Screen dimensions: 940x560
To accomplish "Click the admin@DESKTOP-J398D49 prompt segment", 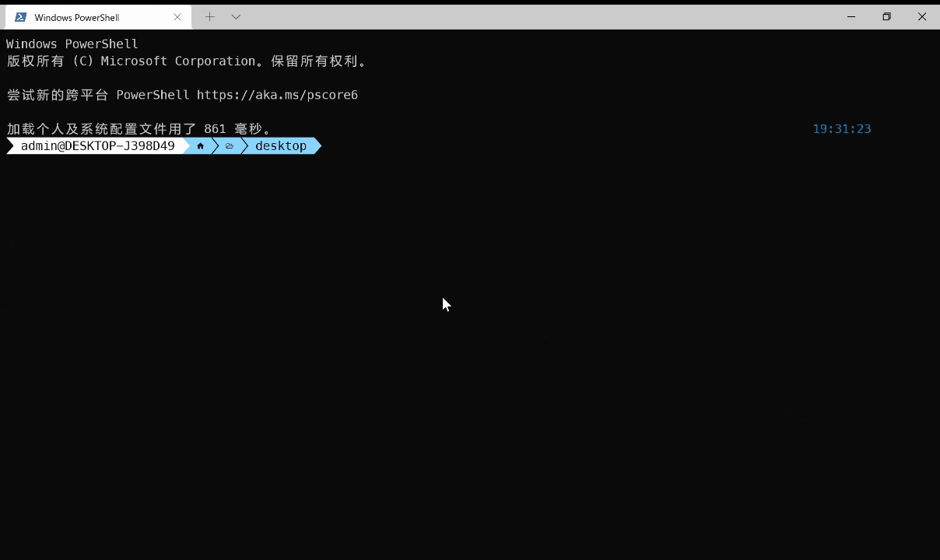I will (x=97, y=146).
